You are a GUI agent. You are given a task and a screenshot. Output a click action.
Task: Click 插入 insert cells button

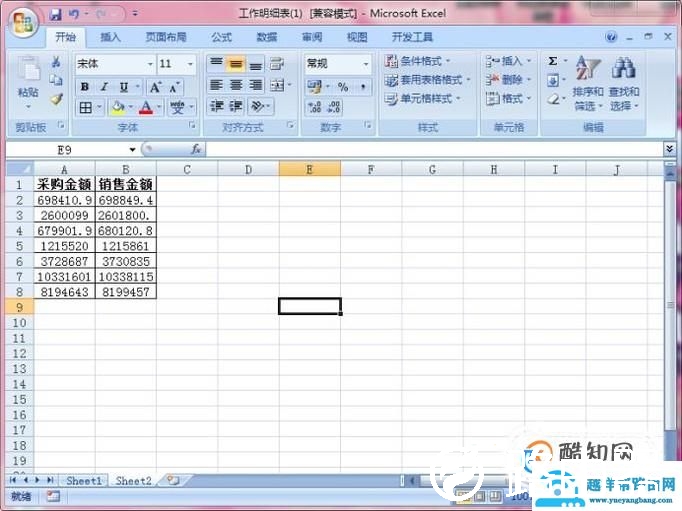point(508,61)
